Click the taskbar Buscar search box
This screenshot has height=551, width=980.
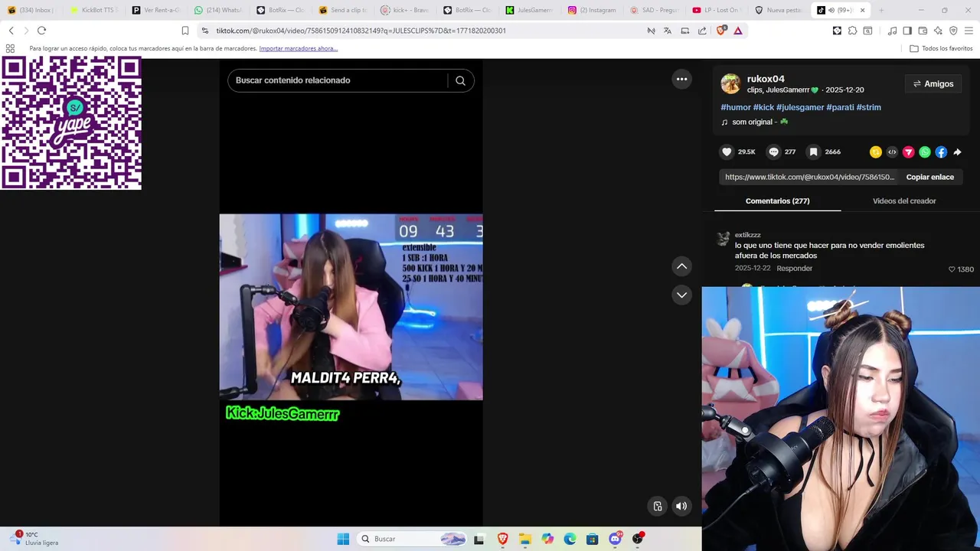coord(412,539)
